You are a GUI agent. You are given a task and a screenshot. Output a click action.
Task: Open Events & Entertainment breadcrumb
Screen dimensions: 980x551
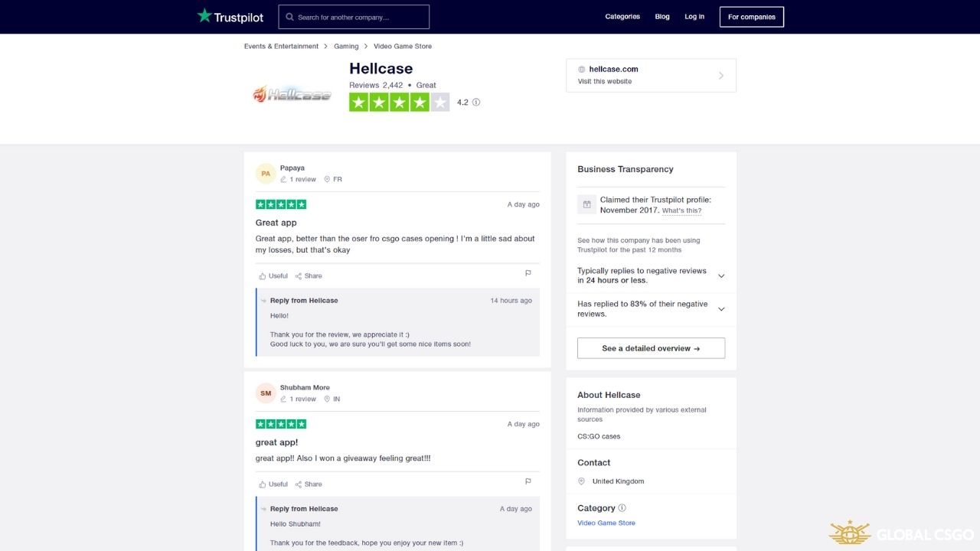click(x=281, y=47)
